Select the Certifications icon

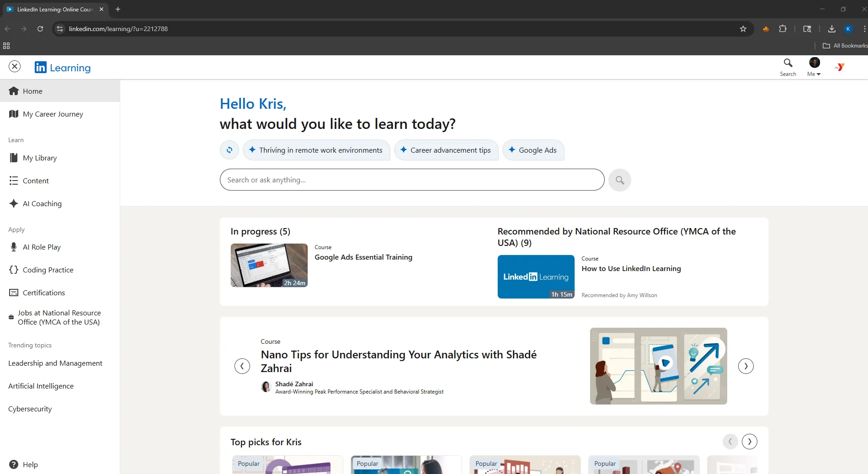(x=13, y=293)
